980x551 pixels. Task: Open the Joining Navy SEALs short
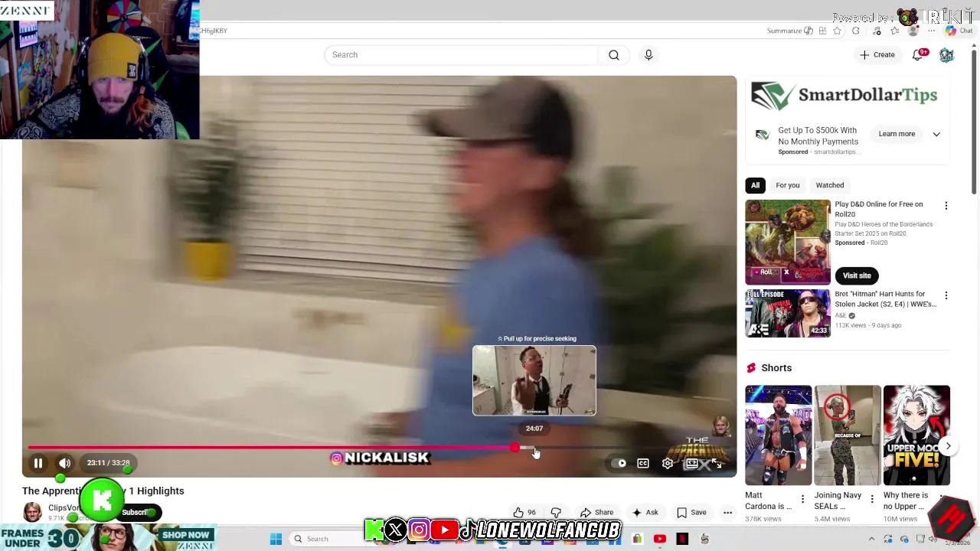pyautogui.click(x=848, y=435)
